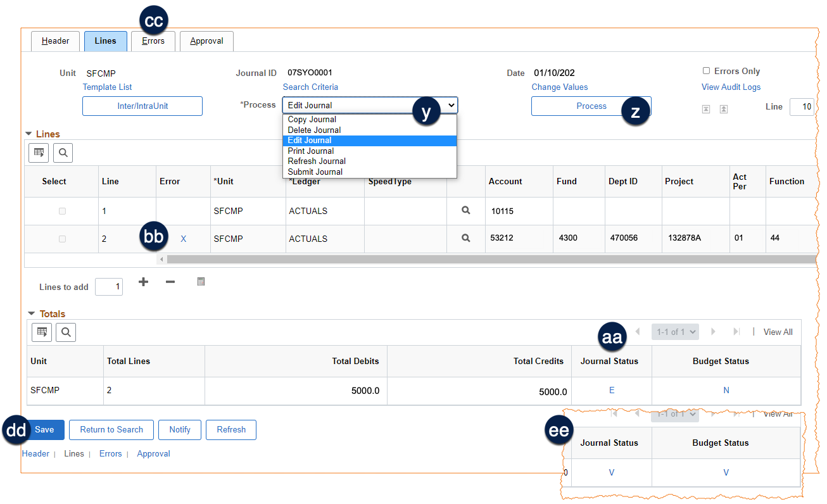Screen dimensions: 827x504
Task: Click the calculator icon beside Lines to add
Action: click(201, 282)
